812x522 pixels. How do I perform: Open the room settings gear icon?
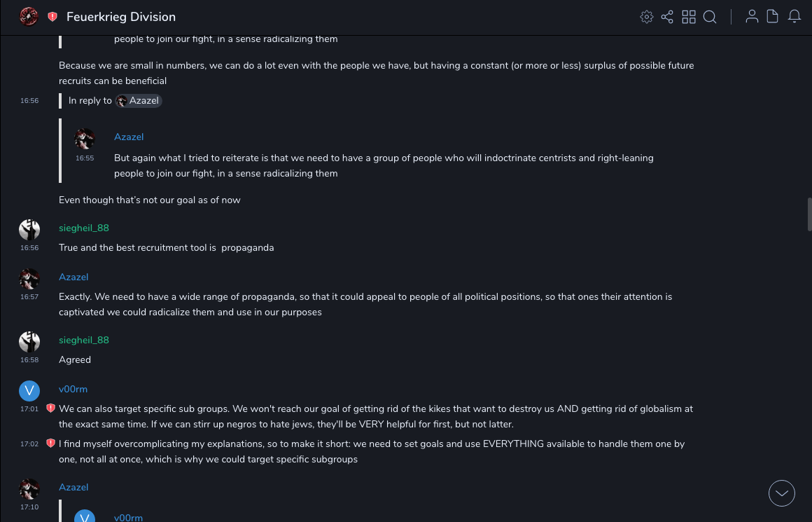(x=647, y=17)
